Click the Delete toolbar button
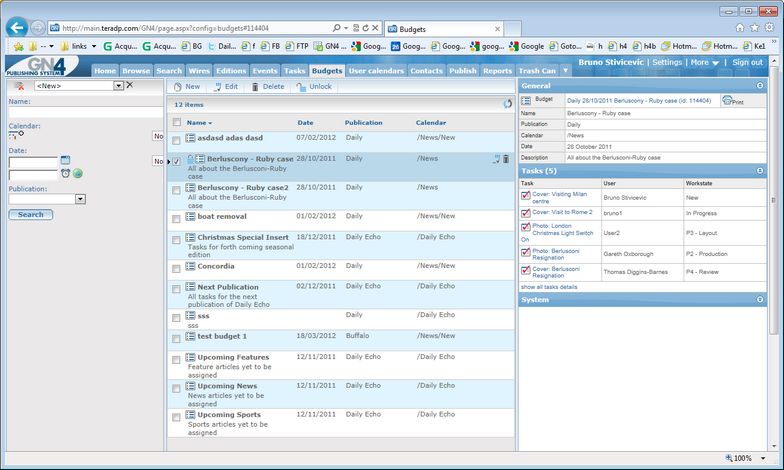This screenshot has width=784, height=470. coord(268,86)
